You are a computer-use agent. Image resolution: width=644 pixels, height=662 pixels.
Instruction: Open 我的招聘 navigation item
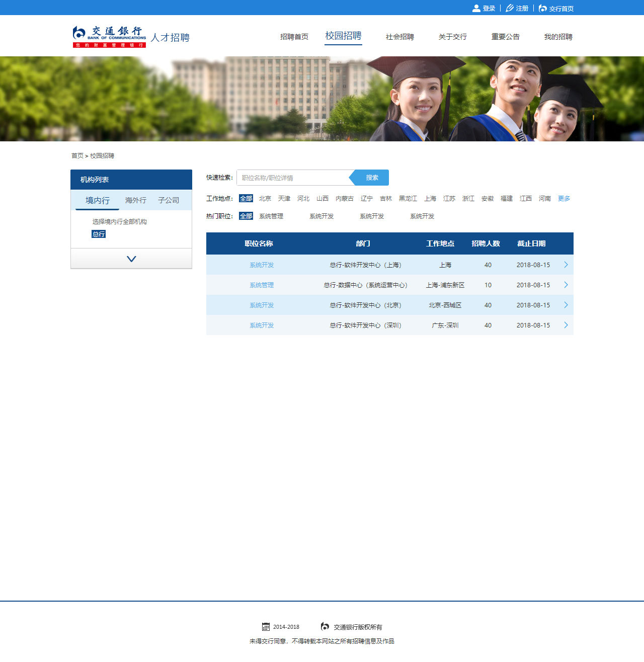click(558, 37)
